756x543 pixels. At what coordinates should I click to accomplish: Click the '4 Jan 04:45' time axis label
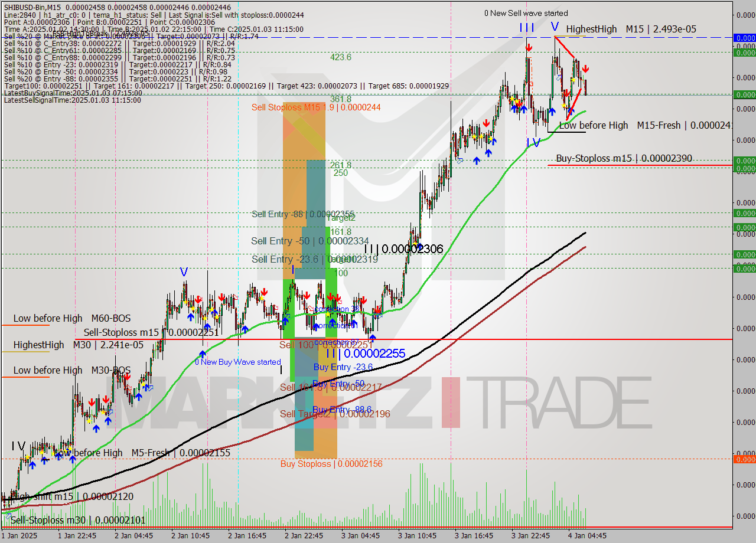pos(587,536)
